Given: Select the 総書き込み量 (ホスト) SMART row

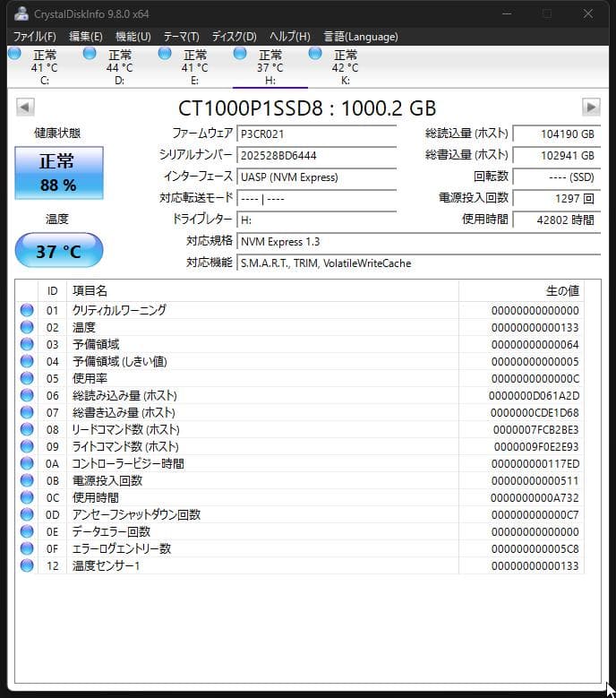Looking at the screenshot, I should pyautogui.click(x=300, y=412).
